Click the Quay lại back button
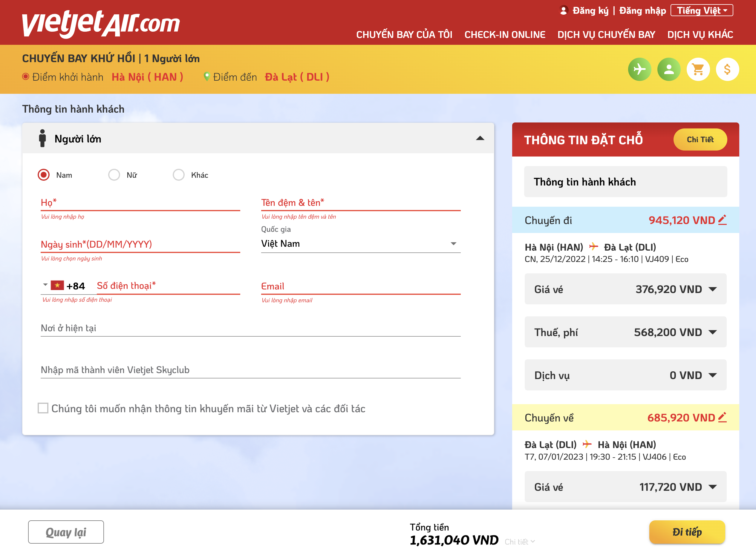The width and height of the screenshot is (756, 552). [x=66, y=532]
